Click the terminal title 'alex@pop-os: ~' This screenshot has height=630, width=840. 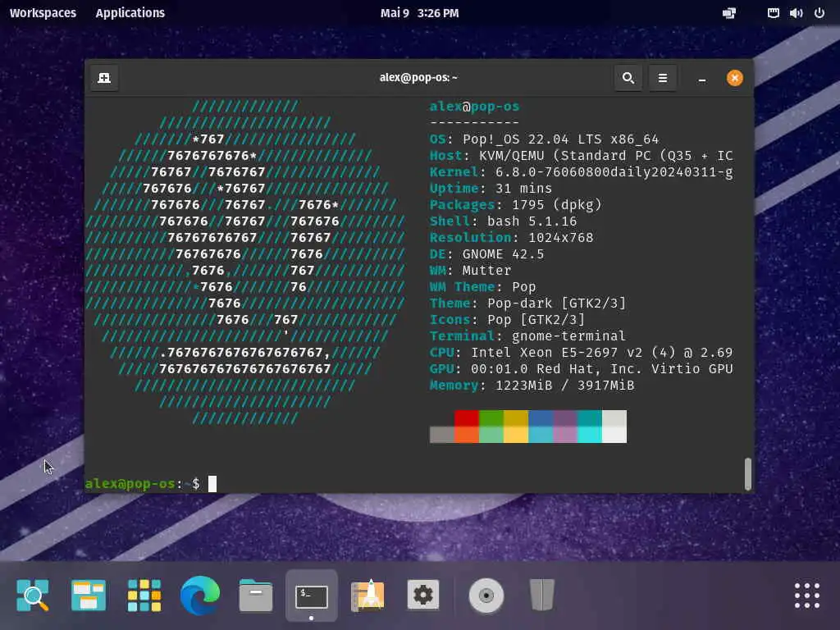coord(418,78)
